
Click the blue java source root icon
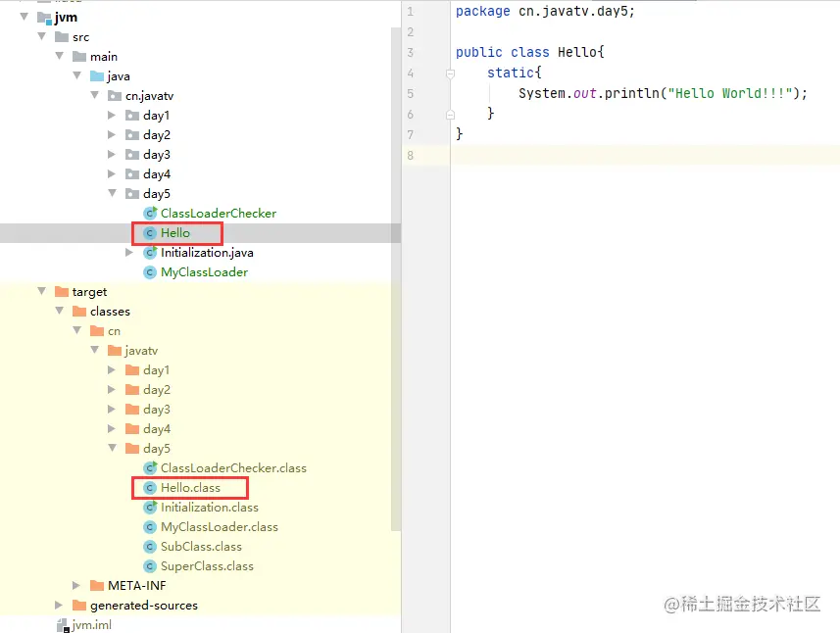tap(97, 76)
